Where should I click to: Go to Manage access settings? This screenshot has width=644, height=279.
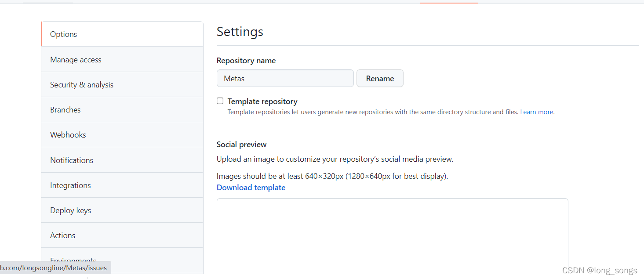pyautogui.click(x=76, y=60)
